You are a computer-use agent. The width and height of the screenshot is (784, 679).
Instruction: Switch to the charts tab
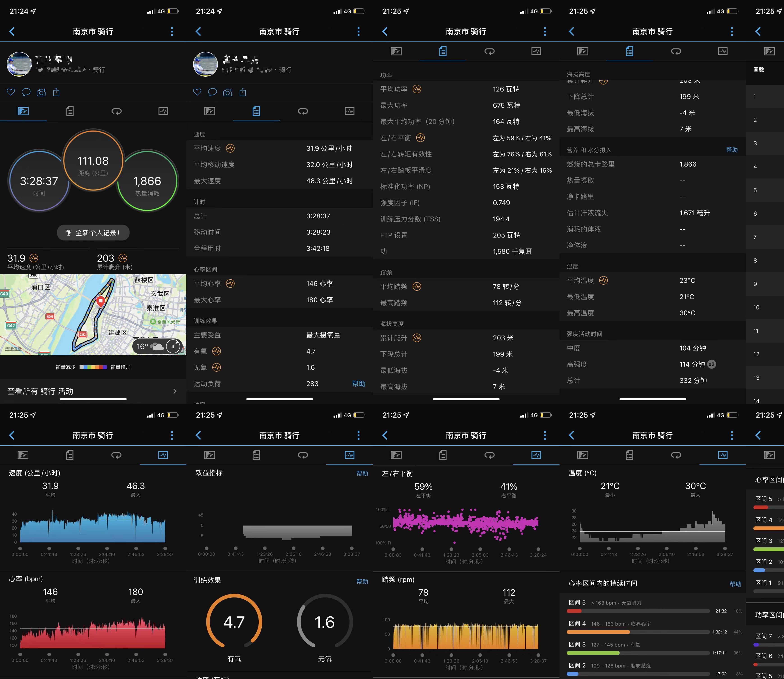163,111
